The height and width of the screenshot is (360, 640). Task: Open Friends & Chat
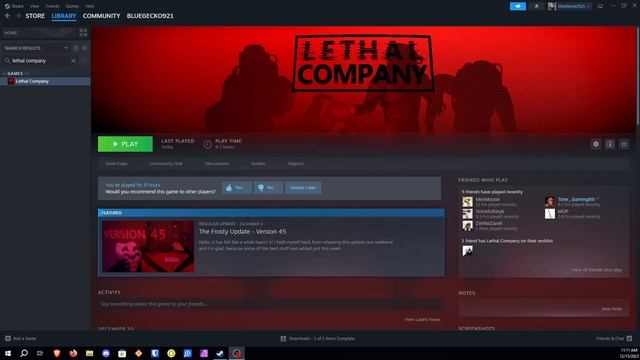[x=614, y=338]
